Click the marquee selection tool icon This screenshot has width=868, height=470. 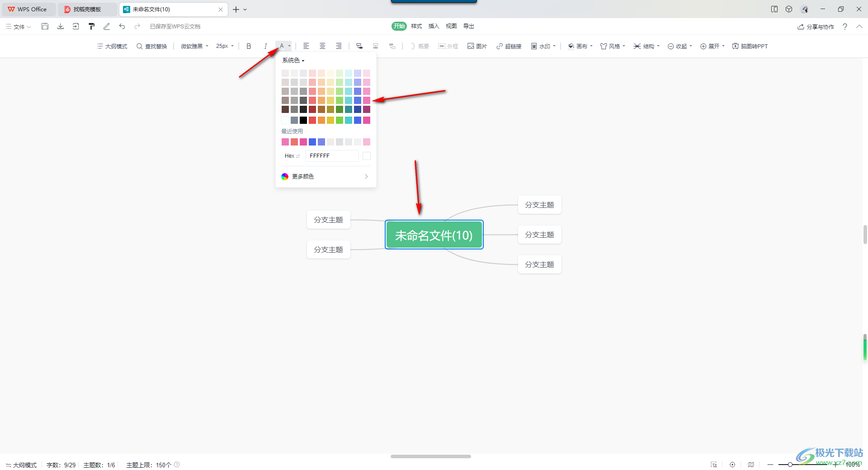click(714, 465)
